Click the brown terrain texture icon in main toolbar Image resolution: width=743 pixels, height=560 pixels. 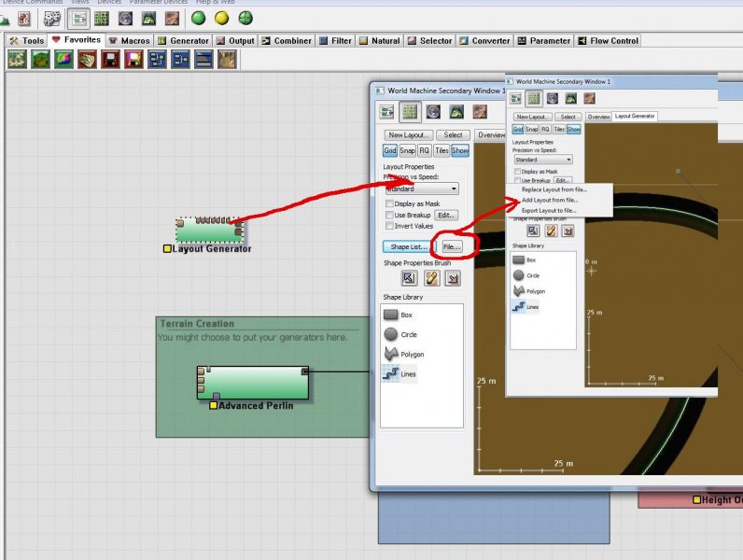point(172,19)
